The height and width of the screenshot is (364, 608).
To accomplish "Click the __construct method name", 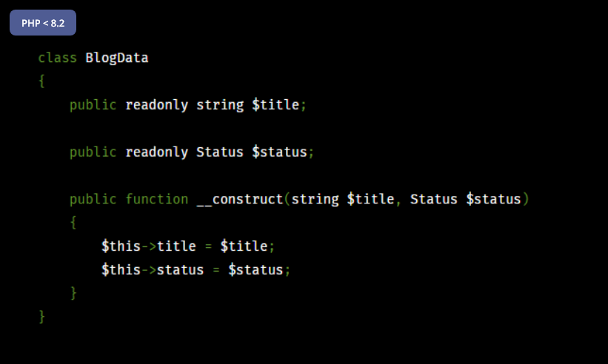I will click(x=240, y=200).
